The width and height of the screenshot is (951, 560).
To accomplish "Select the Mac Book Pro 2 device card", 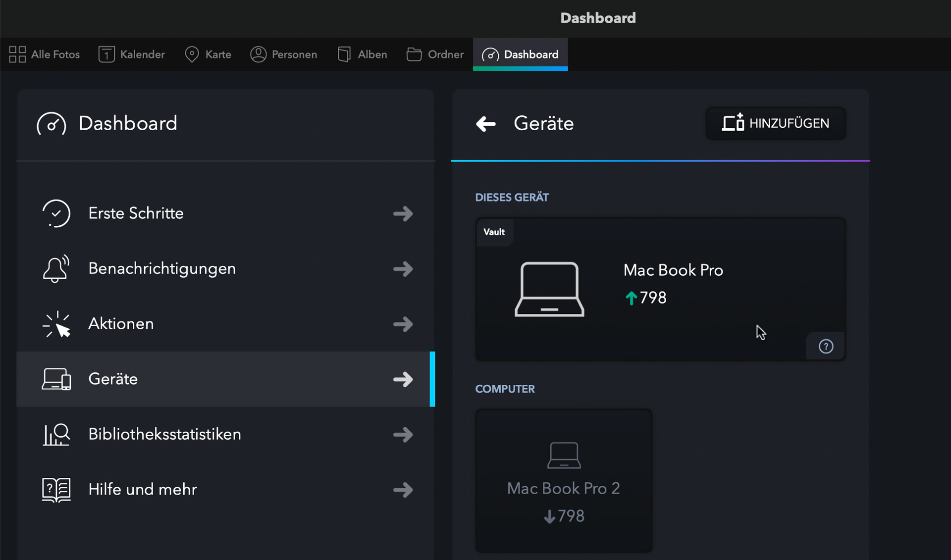I will [x=564, y=481].
